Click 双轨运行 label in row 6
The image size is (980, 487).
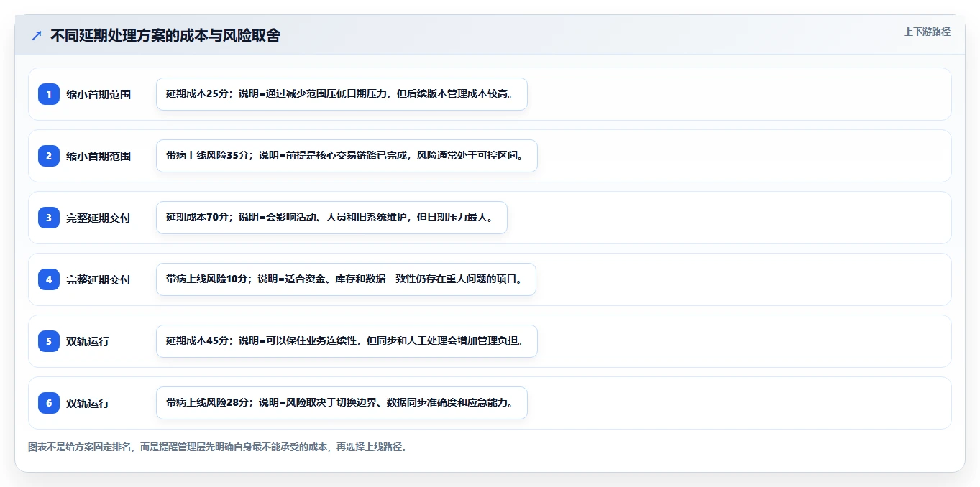pos(88,403)
